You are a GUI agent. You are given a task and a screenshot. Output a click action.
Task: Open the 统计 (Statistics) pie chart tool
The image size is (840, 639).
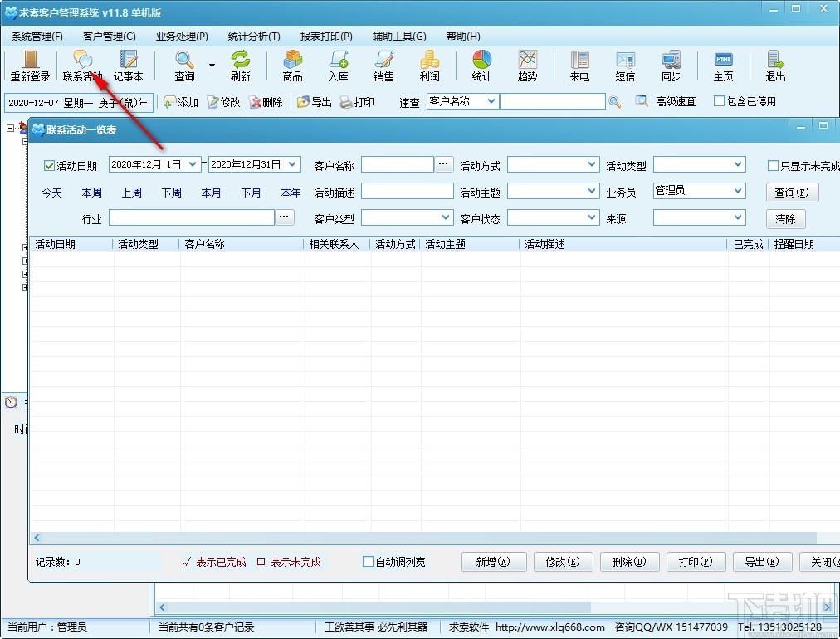pyautogui.click(x=481, y=66)
